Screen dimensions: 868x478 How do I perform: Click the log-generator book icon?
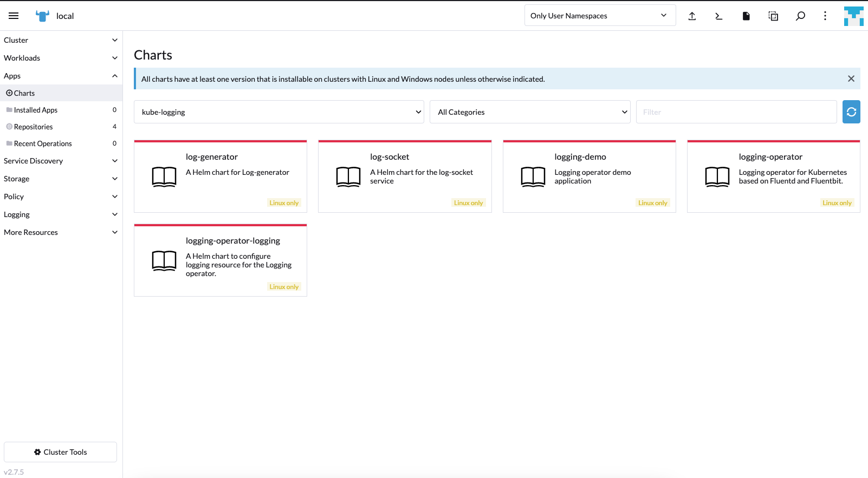coord(164,176)
